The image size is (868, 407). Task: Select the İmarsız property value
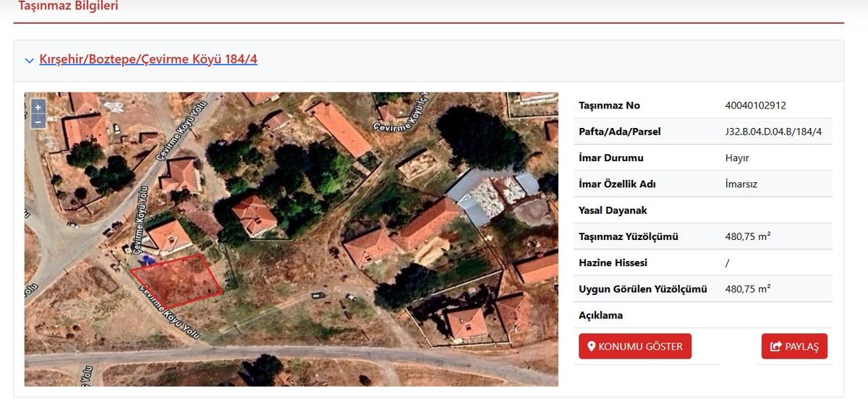click(741, 184)
